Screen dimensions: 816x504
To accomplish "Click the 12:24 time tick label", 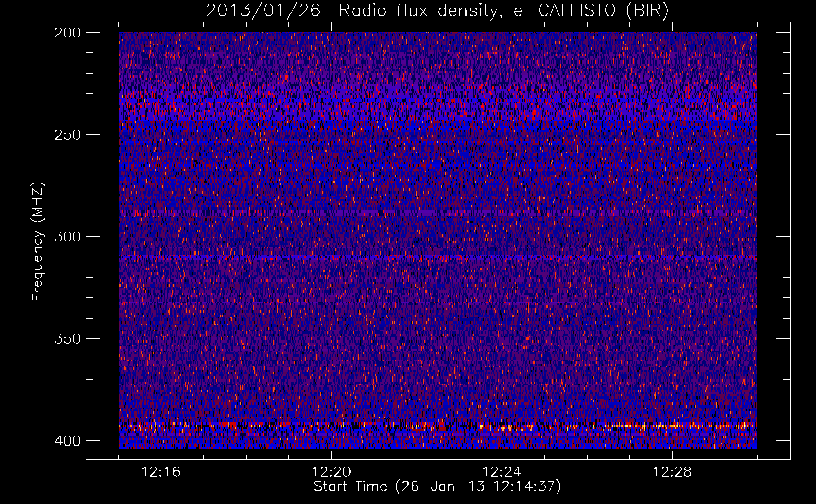I will click(x=502, y=472).
